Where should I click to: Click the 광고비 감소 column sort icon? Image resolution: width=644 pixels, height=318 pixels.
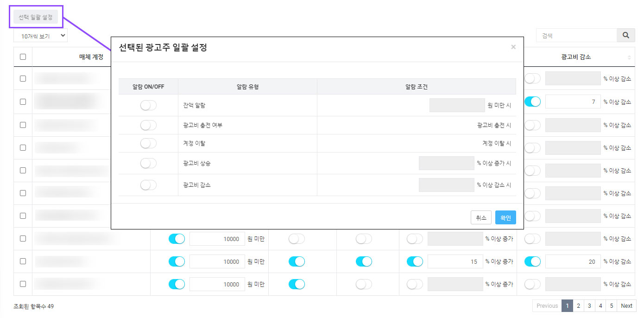coord(629,57)
